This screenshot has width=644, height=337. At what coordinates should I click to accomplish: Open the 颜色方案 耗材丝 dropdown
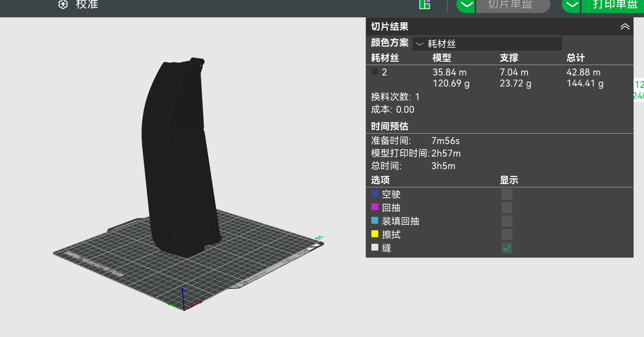click(487, 43)
